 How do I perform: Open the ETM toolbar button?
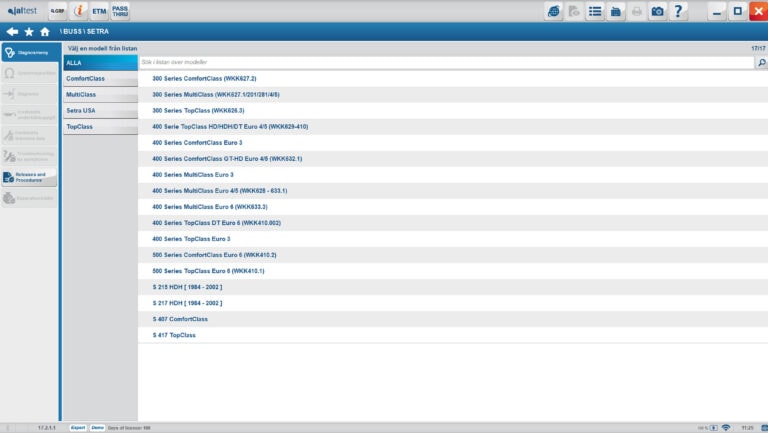[x=99, y=11]
